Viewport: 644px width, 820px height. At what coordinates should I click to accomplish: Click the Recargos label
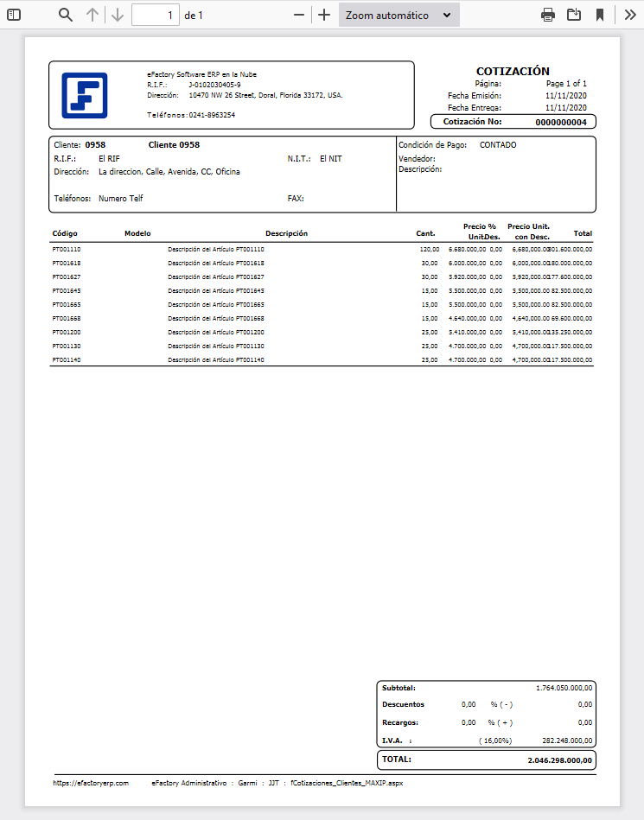pos(400,722)
